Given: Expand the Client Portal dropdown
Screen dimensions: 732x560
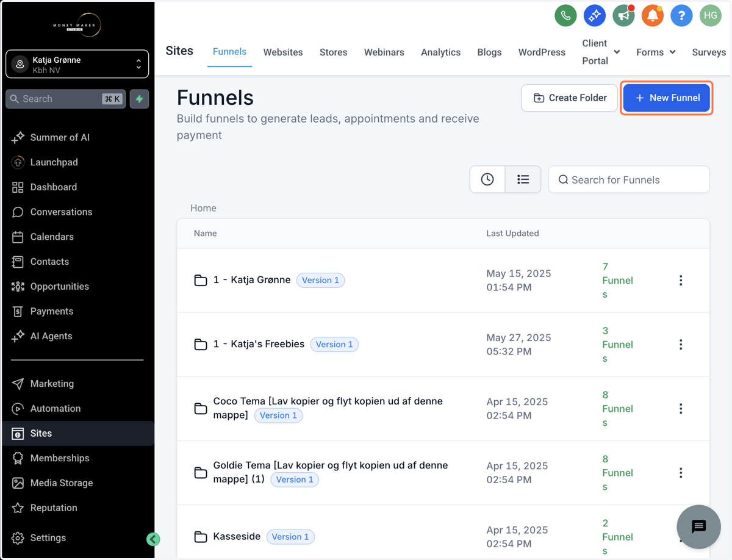Looking at the screenshot, I should pyautogui.click(x=601, y=52).
